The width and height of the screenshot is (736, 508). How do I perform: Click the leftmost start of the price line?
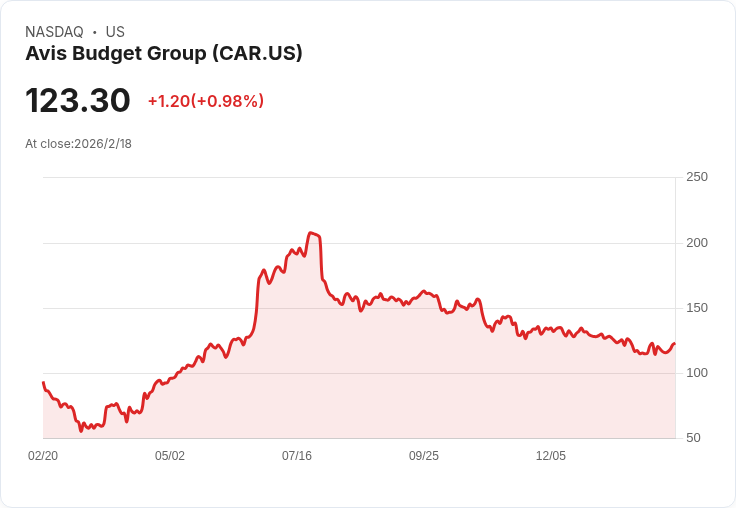(43, 382)
